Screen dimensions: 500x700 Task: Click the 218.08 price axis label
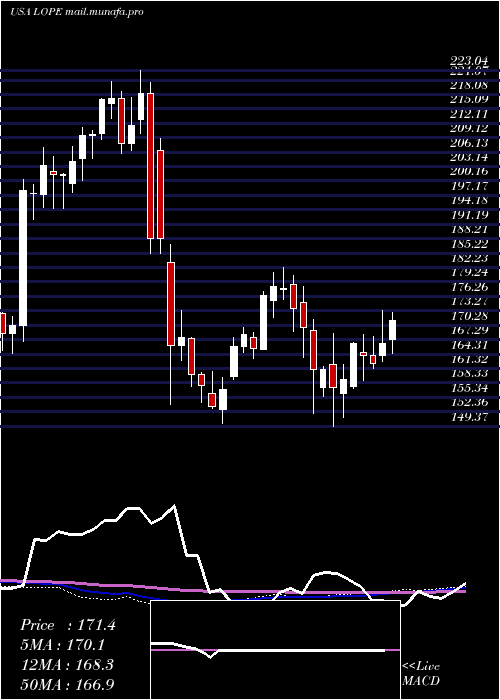click(x=468, y=85)
